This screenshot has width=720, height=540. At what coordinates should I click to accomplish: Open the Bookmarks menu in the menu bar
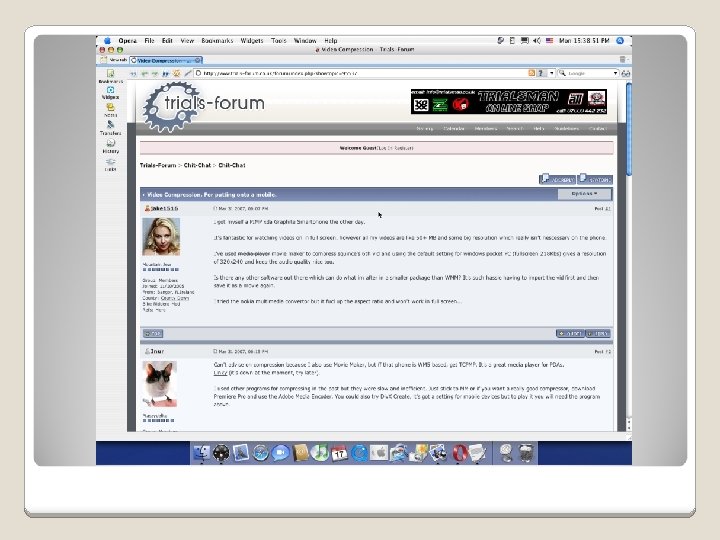[217, 40]
